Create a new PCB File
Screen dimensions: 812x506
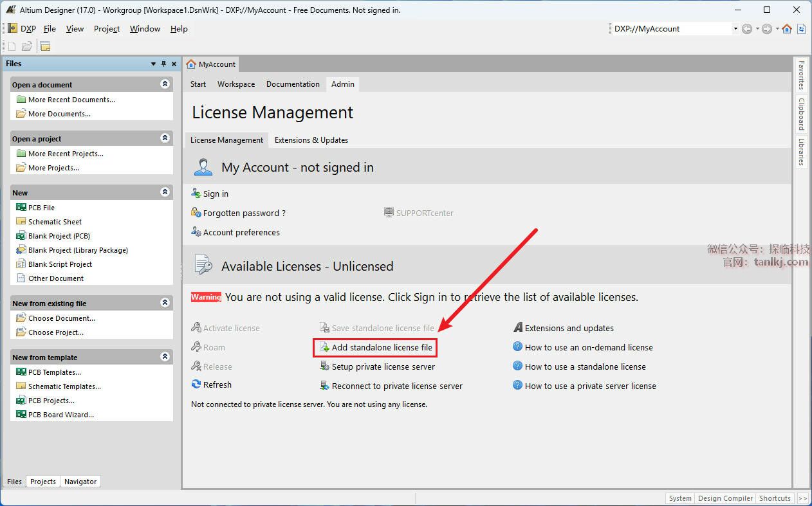tap(41, 208)
